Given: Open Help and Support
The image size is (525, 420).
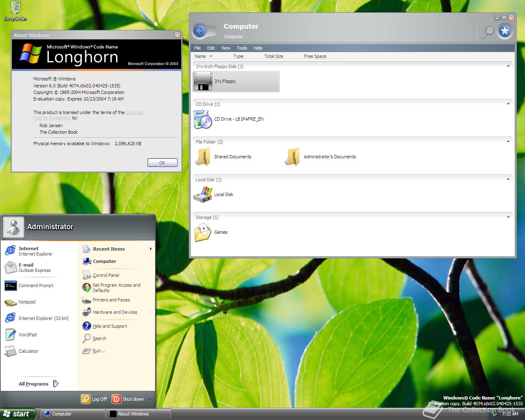Looking at the screenshot, I should (117, 326).
